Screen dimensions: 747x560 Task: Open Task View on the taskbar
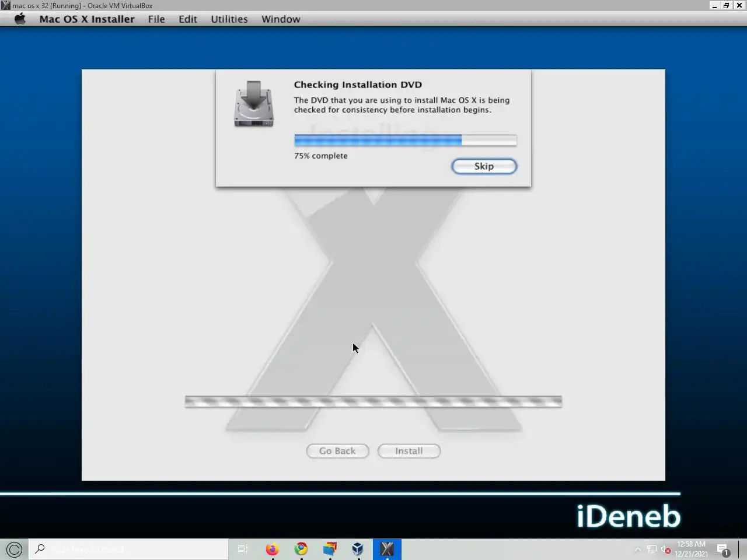click(x=243, y=549)
